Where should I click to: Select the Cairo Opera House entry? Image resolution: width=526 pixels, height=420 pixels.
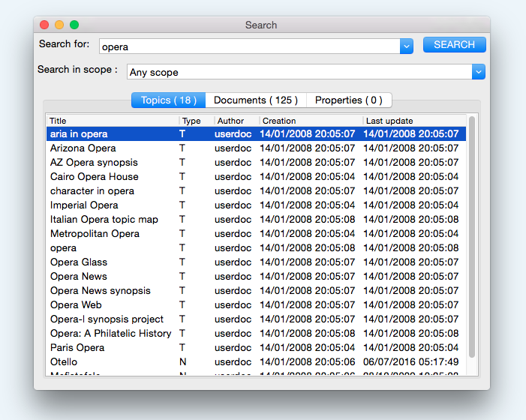coord(95,177)
